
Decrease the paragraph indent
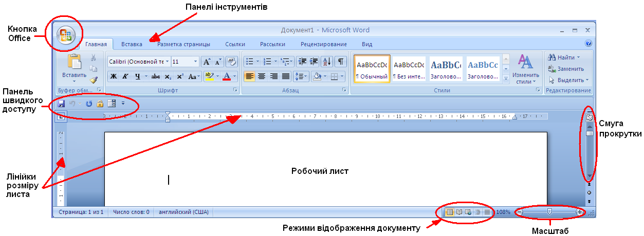(x=302, y=62)
